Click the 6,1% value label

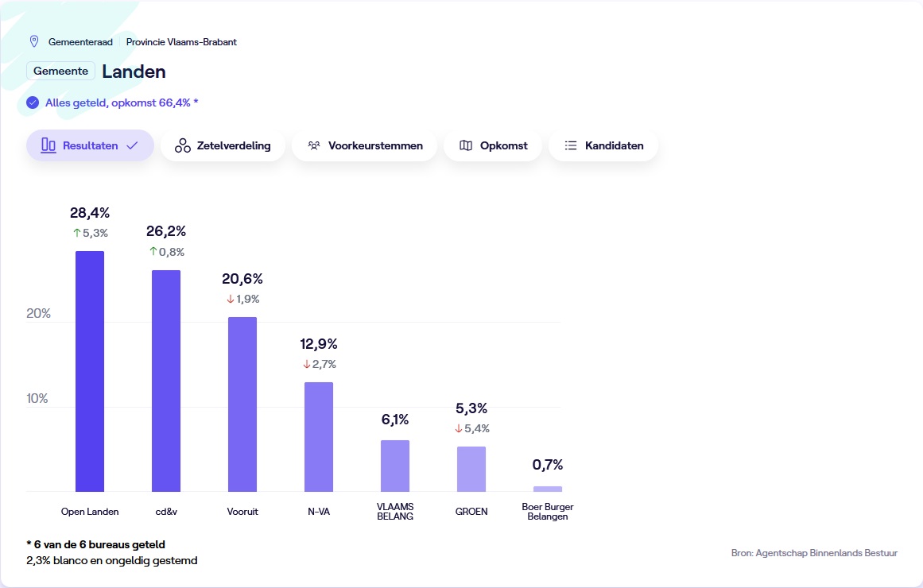point(395,420)
